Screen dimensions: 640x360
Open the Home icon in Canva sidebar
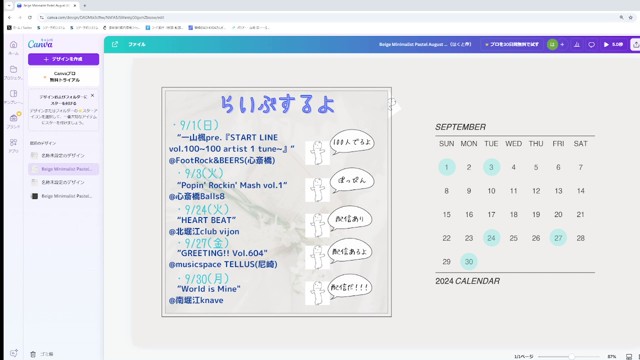pos(13,47)
